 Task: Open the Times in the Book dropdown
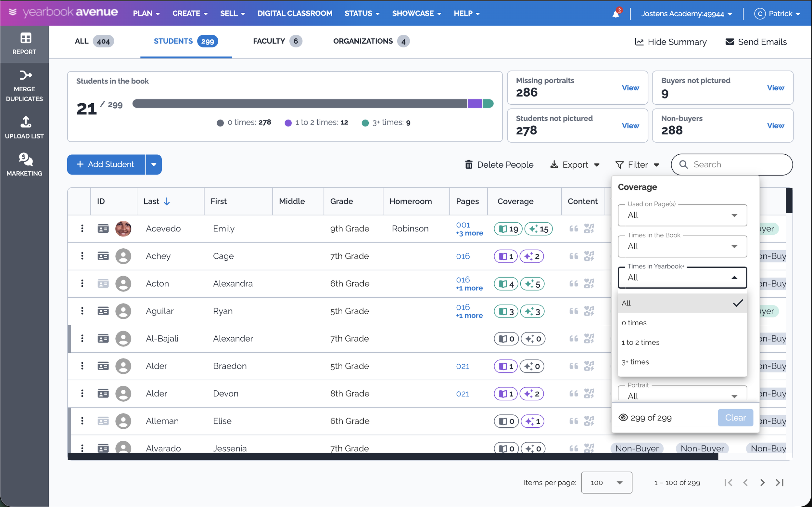[682, 246]
